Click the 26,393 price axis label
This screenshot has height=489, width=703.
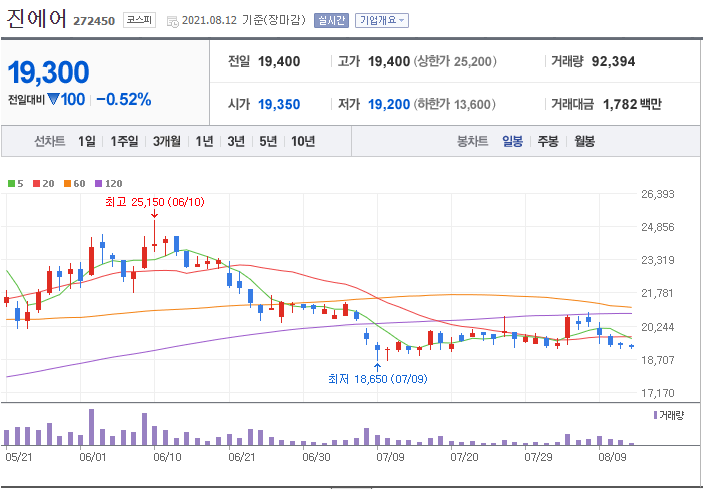click(x=658, y=194)
